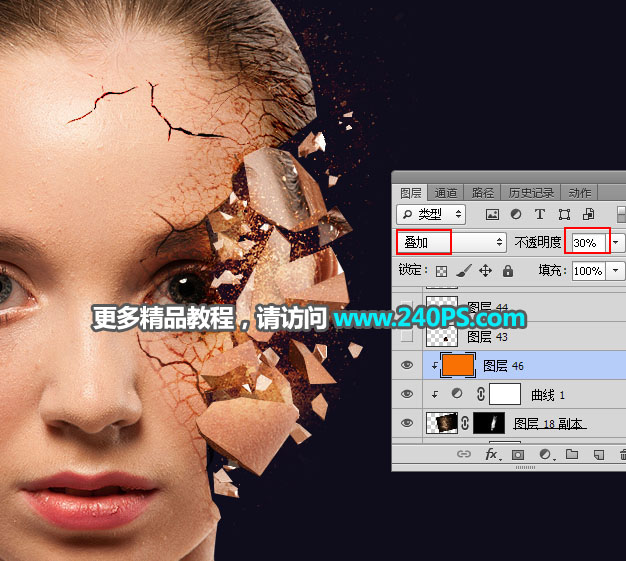
Task: Lock image pixels brush icon
Action: pos(463,271)
